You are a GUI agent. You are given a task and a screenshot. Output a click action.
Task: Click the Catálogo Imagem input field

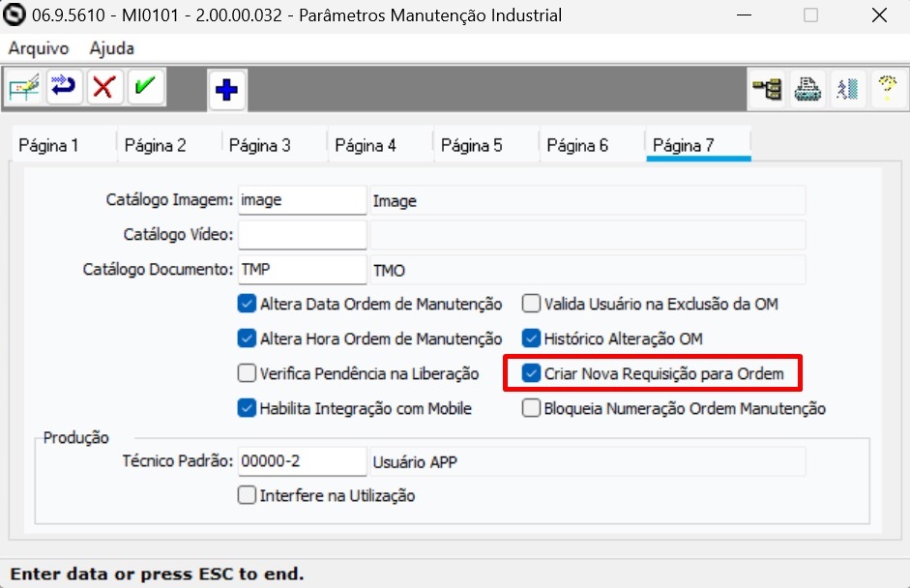pos(303,200)
